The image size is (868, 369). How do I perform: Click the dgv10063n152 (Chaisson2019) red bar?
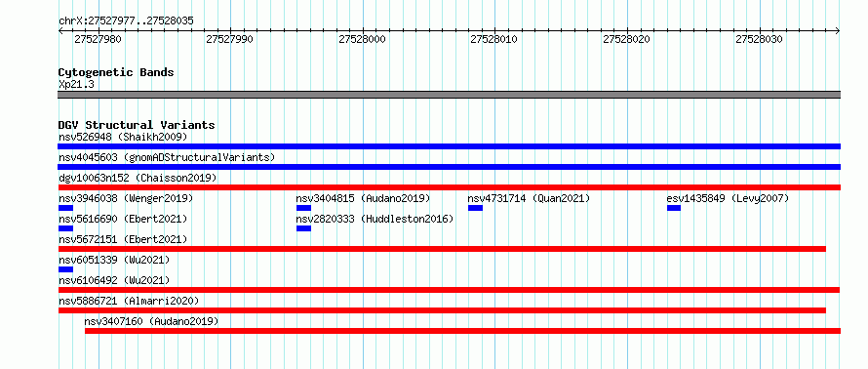coord(449,187)
